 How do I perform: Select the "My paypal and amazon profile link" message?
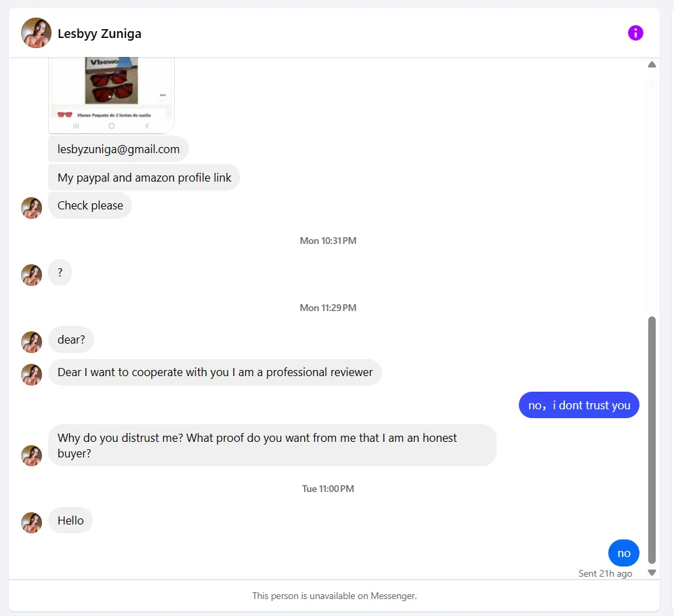[x=144, y=178]
